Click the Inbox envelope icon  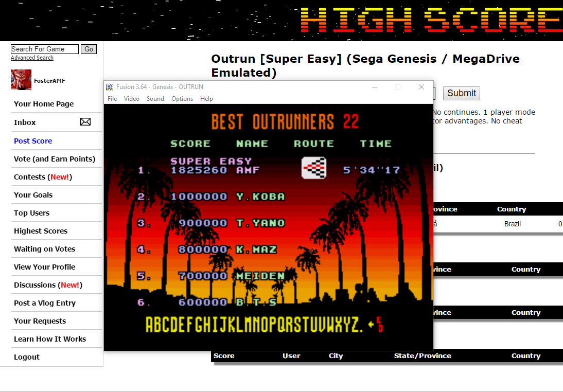pos(85,122)
